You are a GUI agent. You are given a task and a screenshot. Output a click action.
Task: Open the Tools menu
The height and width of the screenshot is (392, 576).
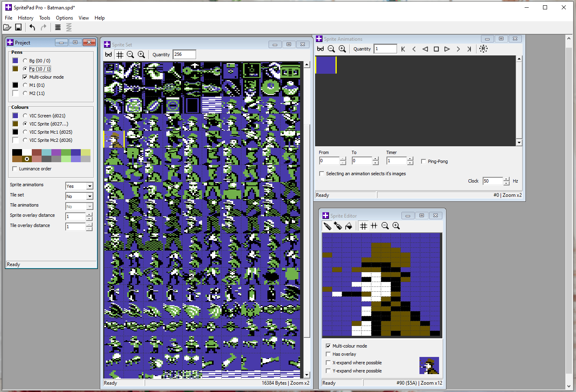click(x=45, y=18)
